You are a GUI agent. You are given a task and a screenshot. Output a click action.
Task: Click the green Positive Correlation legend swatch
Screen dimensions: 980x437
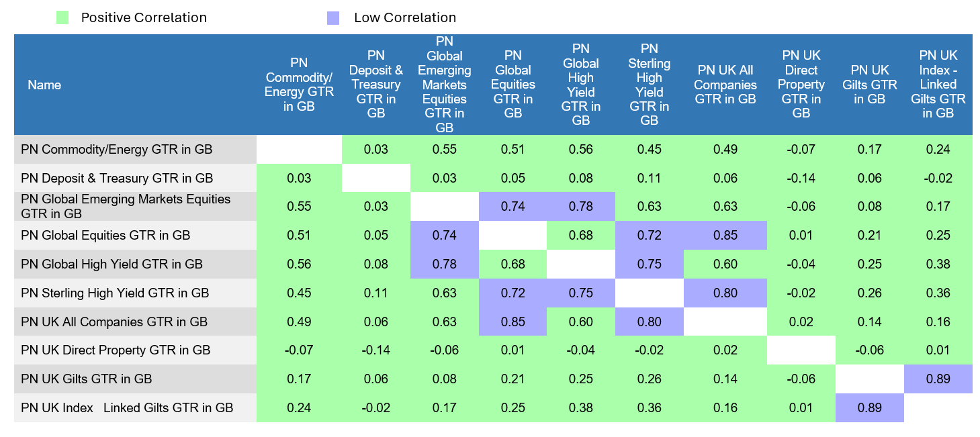click(62, 18)
